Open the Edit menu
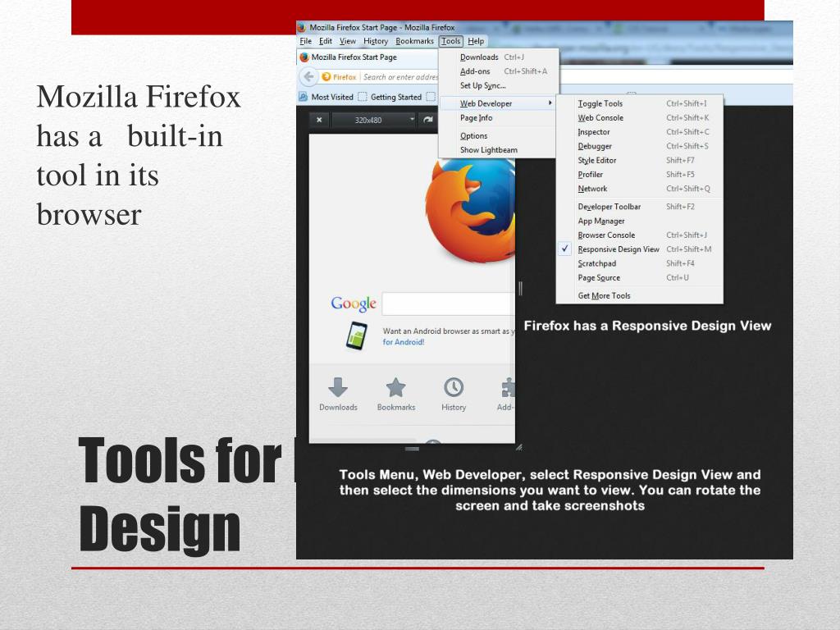840x630 pixels. (325, 41)
